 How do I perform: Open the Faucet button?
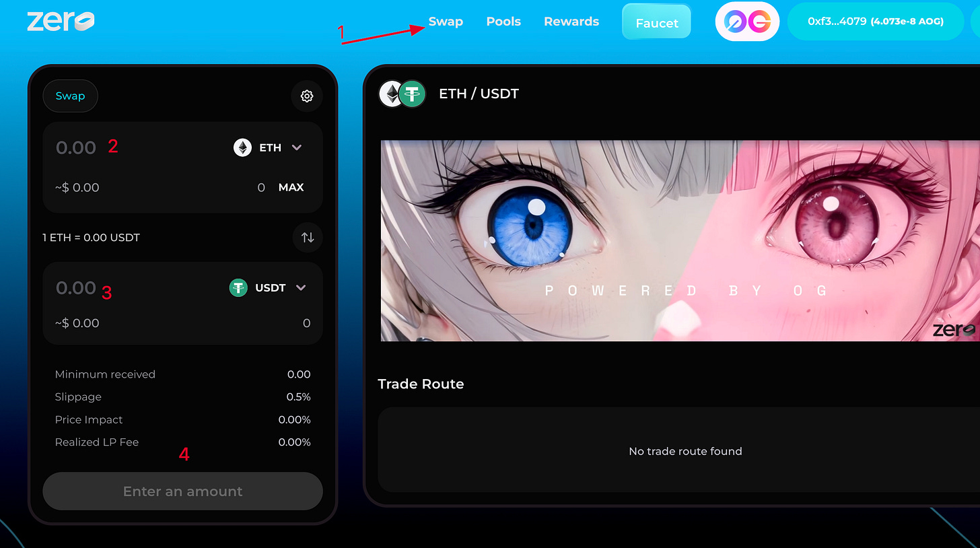657,22
